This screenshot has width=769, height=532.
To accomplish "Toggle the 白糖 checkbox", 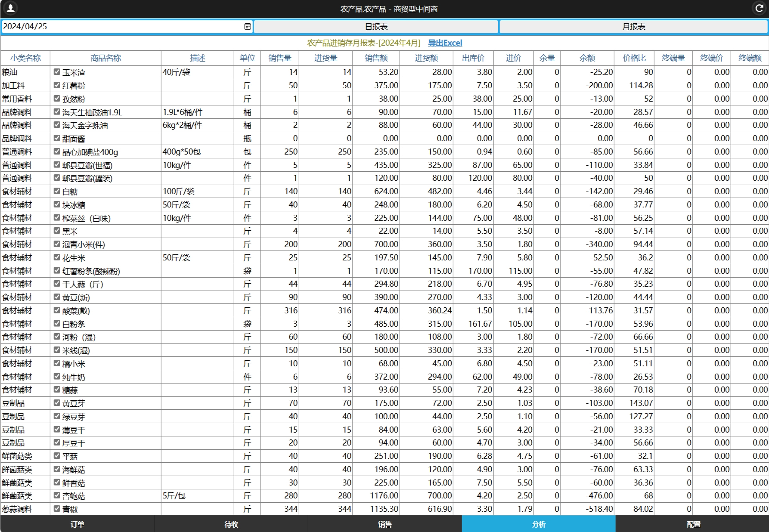I will click(57, 191).
